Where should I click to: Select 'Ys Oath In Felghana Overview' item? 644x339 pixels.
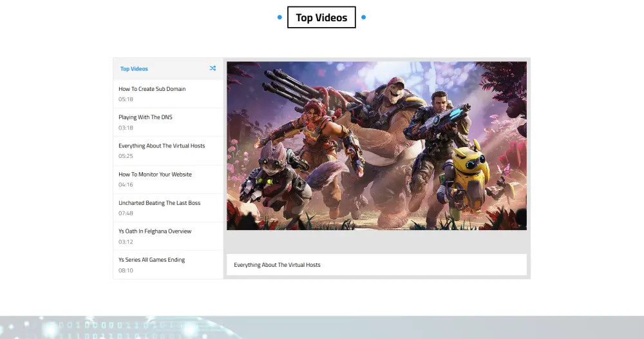coord(168,237)
